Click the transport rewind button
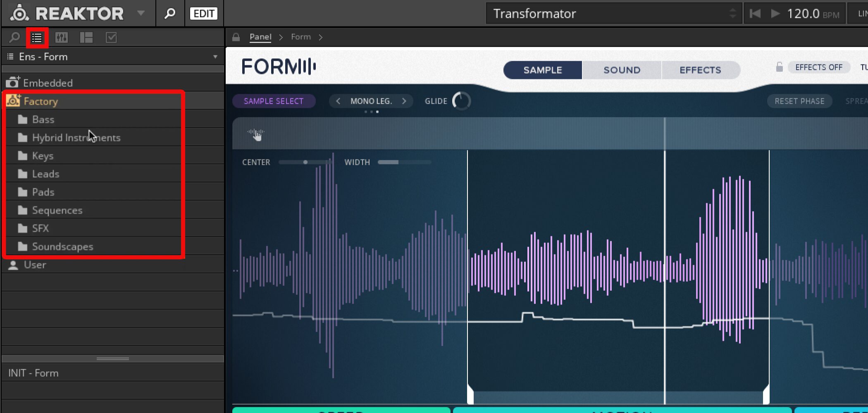 (755, 14)
